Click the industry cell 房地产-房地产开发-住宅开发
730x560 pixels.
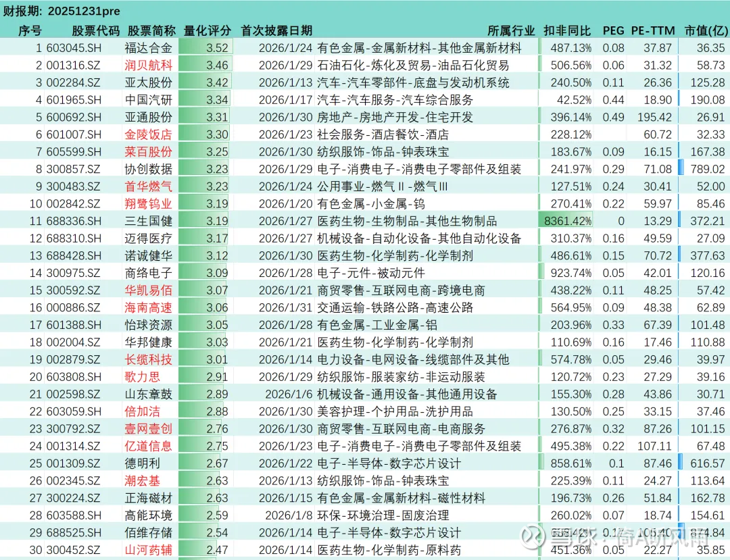coord(395,118)
